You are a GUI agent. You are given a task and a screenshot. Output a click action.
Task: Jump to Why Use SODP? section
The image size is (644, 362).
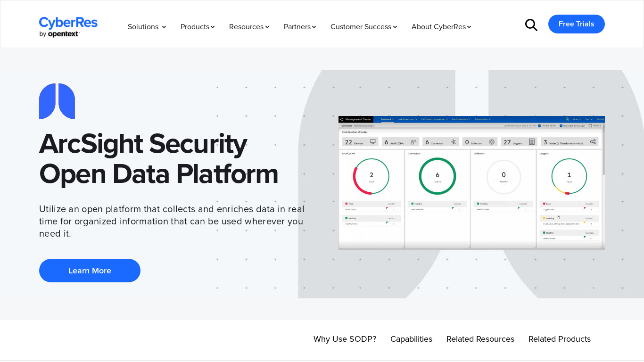click(345, 339)
